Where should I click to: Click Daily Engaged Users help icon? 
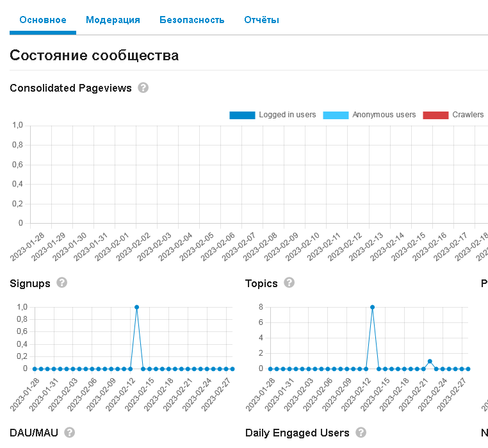361,433
